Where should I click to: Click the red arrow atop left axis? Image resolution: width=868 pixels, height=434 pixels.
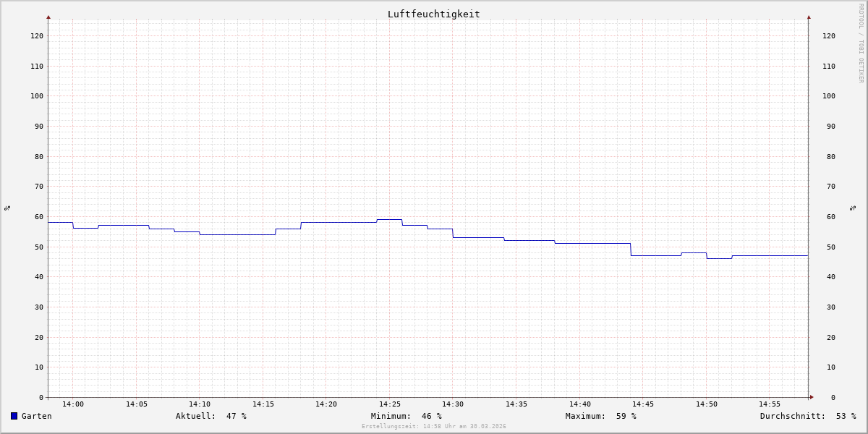(48, 17)
